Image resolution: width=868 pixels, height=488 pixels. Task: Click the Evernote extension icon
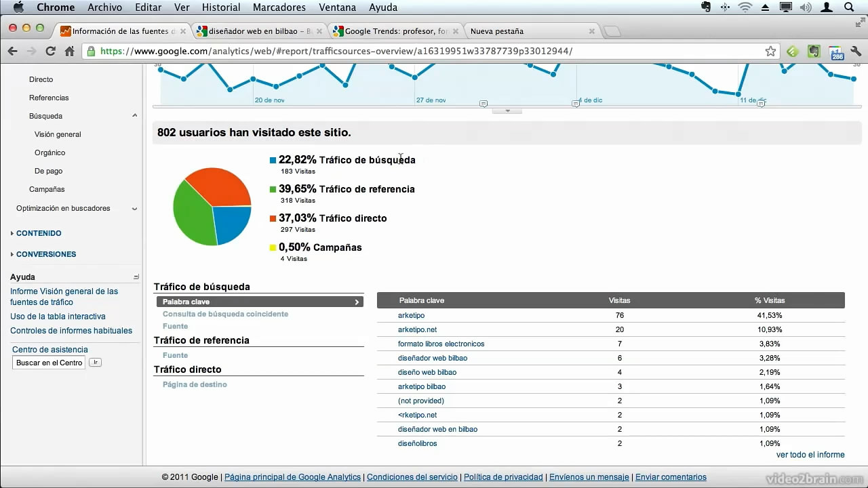pyautogui.click(x=814, y=51)
